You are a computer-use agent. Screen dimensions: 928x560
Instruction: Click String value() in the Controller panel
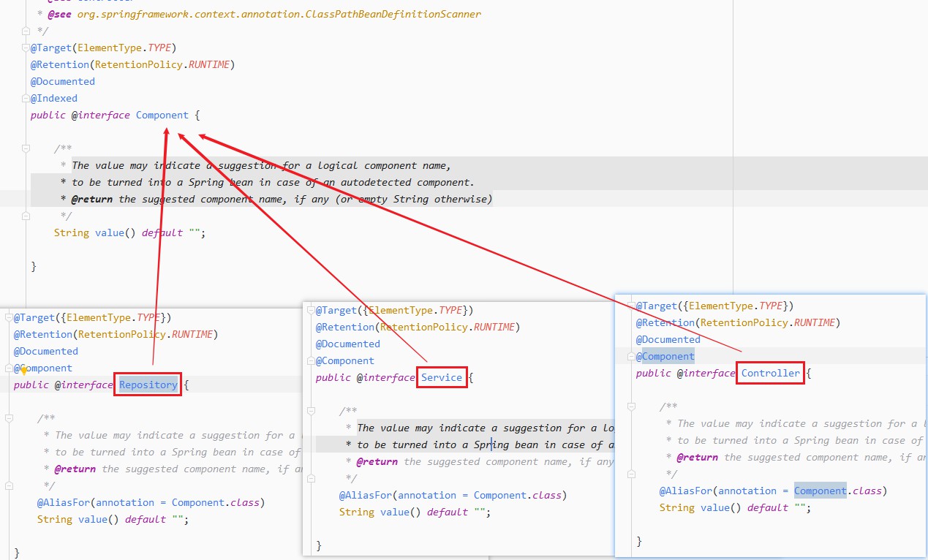point(736,507)
